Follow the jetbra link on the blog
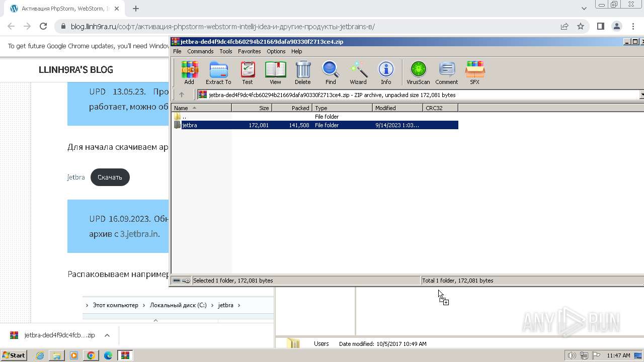The width and height of the screenshot is (644, 362). click(x=76, y=177)
